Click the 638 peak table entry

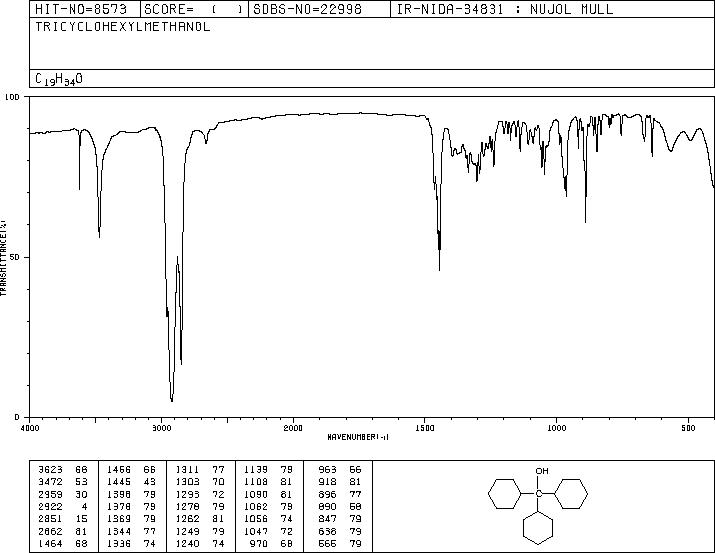(x=340, y=531)
